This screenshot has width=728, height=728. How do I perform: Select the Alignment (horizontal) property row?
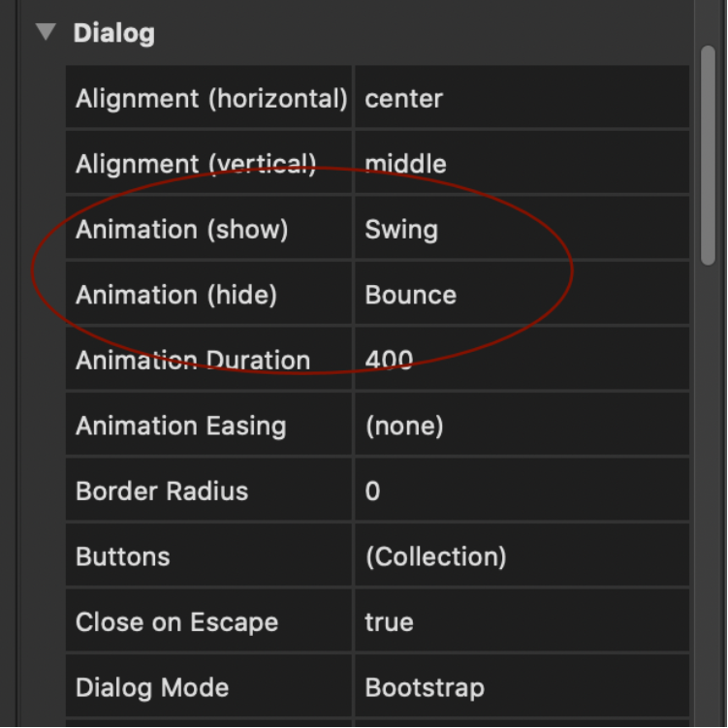point(377,98)
